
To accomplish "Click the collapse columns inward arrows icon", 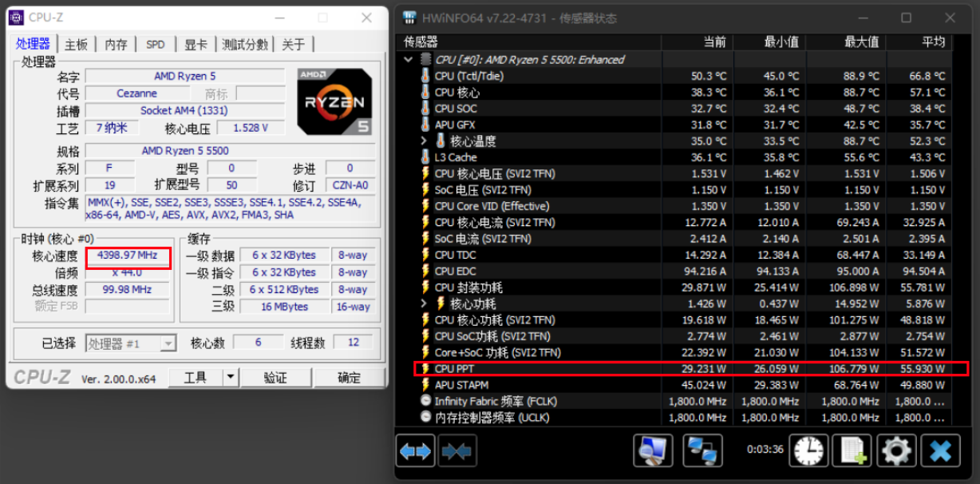I will click(x=456, y=451).
